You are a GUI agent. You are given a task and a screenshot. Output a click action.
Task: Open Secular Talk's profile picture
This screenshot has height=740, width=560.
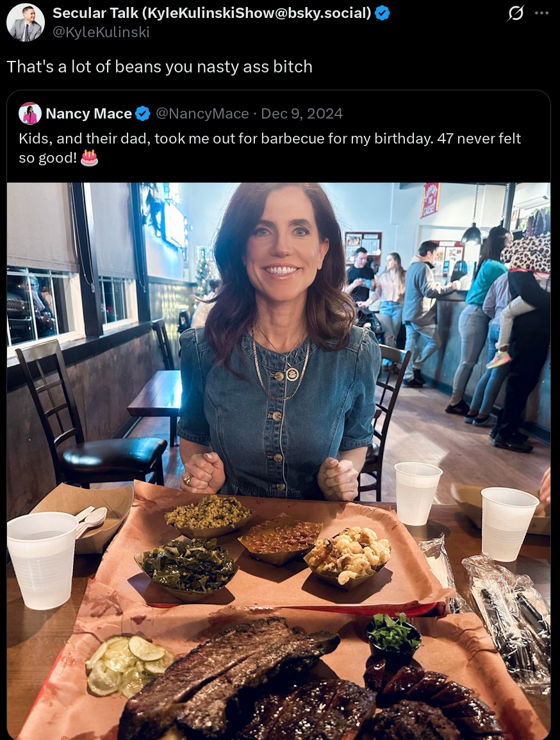[x=26, y=22]
